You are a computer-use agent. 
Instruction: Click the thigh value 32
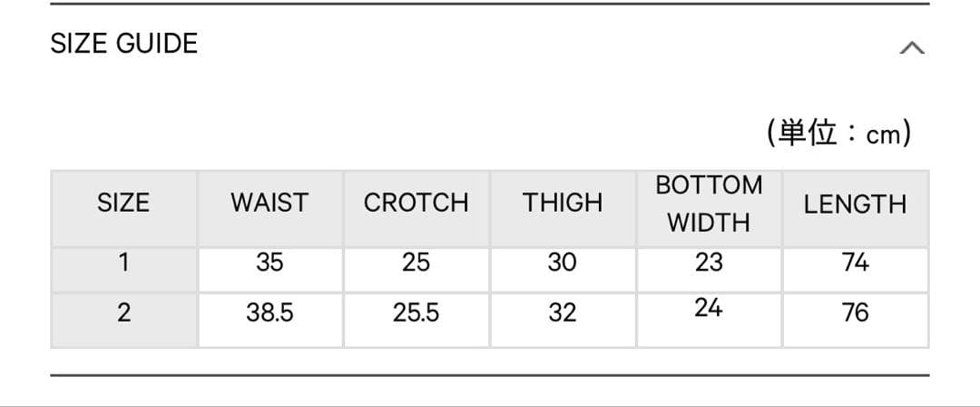click(563, 313)
